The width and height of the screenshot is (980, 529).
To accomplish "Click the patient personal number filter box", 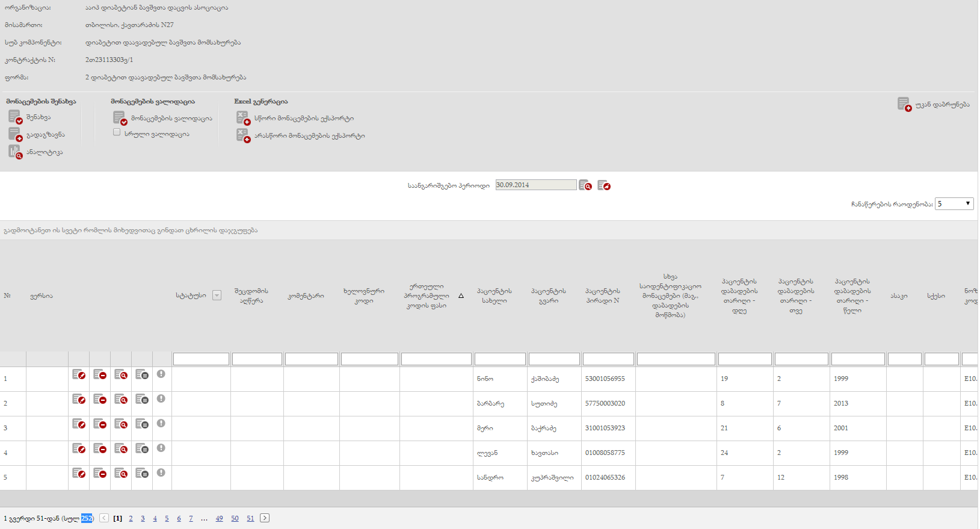I will 608,359.
